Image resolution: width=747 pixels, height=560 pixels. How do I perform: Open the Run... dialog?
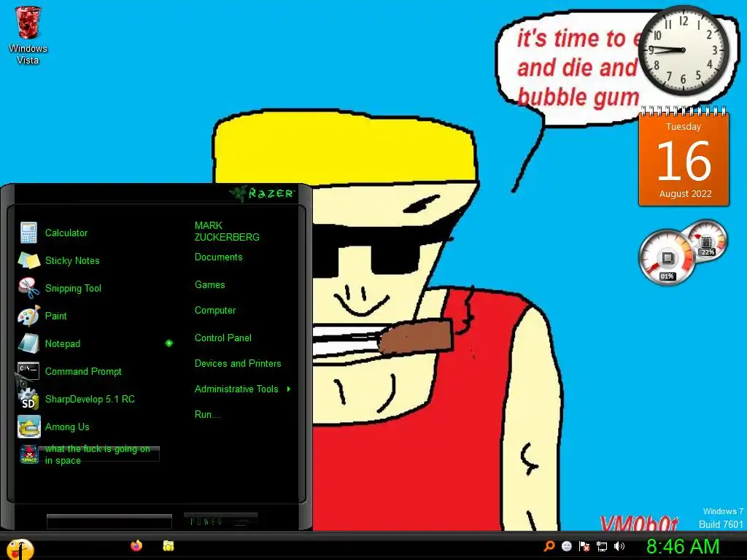tap(207, 414)
